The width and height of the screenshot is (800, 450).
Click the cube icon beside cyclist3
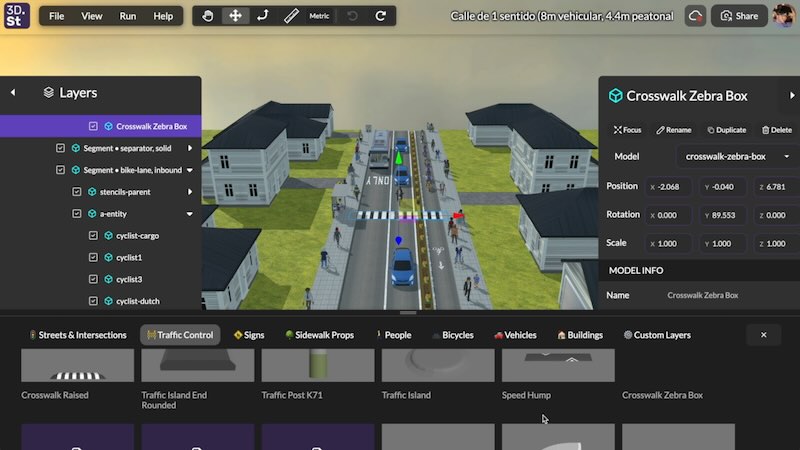(109, 280)
